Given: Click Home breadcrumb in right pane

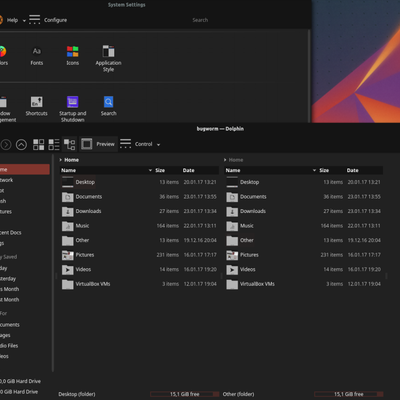Looking at the screenshot, I should 236,160.
